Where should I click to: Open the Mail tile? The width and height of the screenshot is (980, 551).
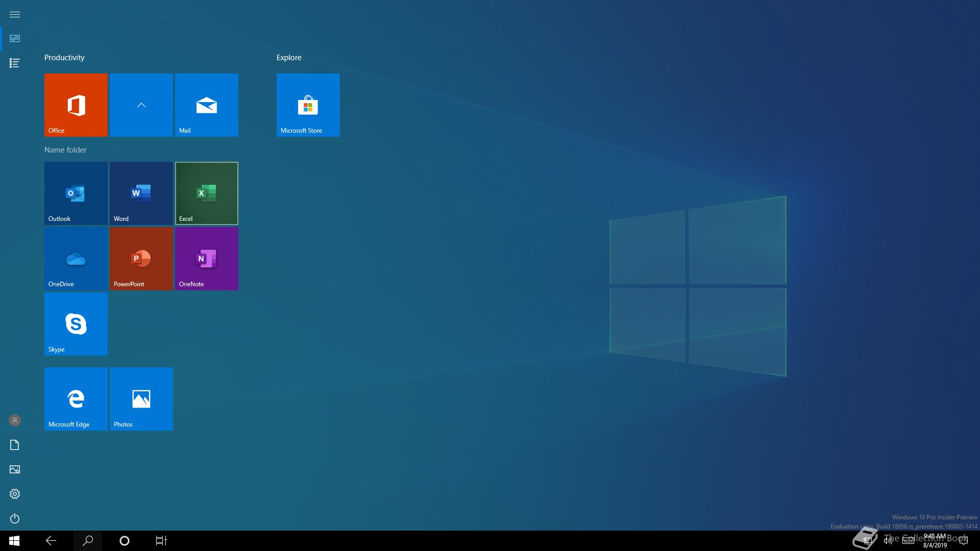(206, 105)
